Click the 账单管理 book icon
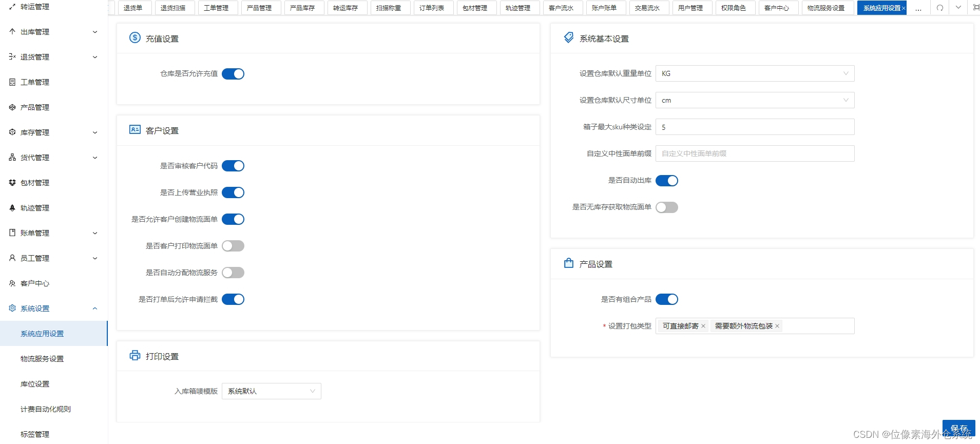This screenshot has height=444, width=980. tap(12, 233)
